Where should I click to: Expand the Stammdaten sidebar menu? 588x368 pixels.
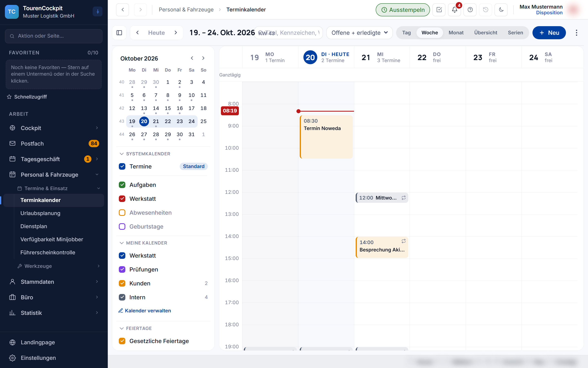click(x=54, y=282)
